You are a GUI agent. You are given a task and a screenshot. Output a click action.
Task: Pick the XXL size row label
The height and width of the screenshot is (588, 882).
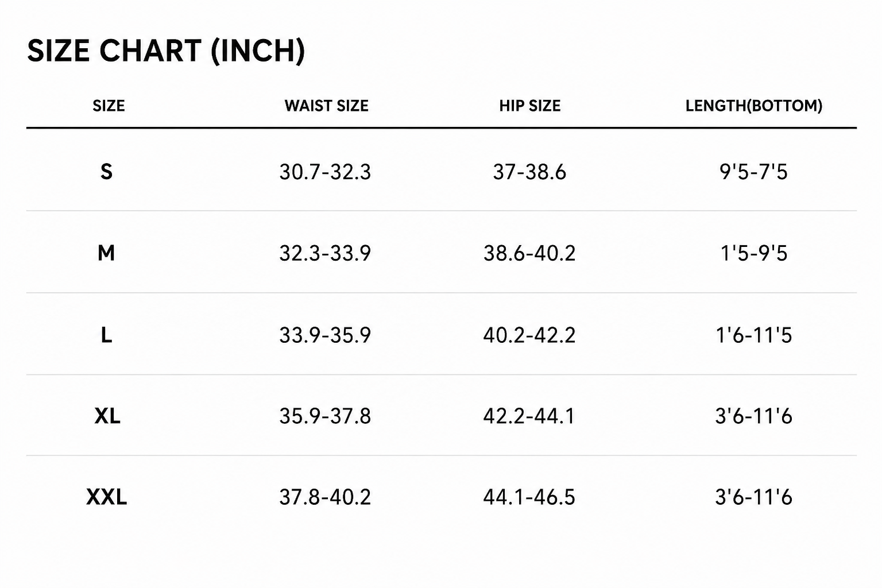pyautogui.click(x=107, y=497)
